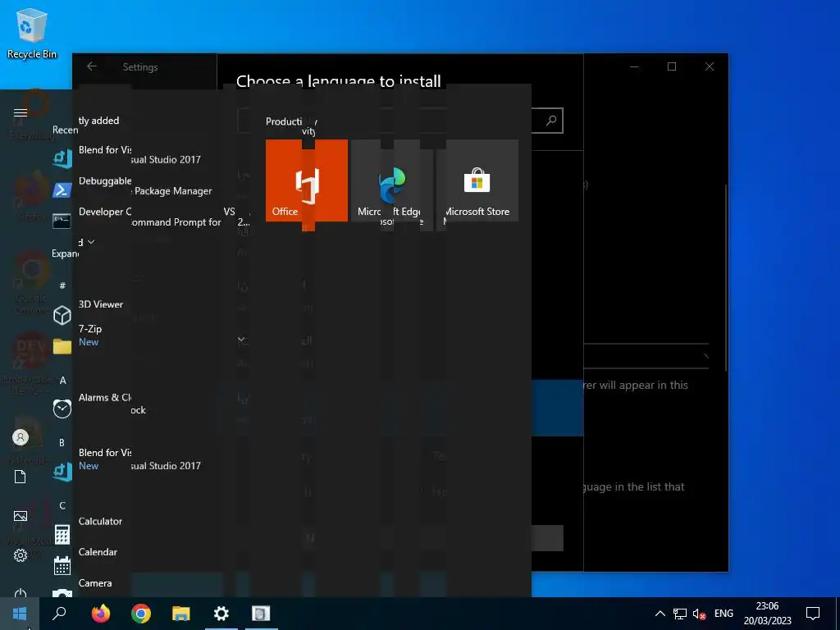This screenshot has width=840, height=630.
Task: Open Pictures from Start sidebar
Action: (x=21, y=516)
